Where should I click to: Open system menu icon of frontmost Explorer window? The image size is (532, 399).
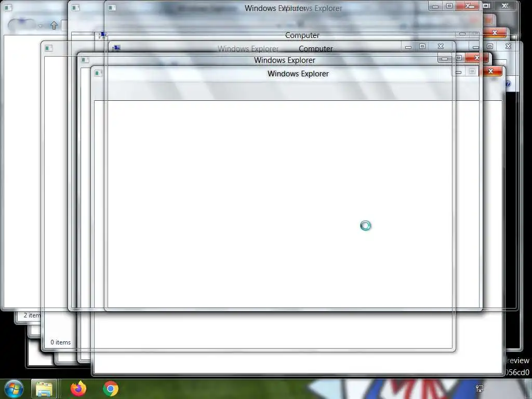98,73
